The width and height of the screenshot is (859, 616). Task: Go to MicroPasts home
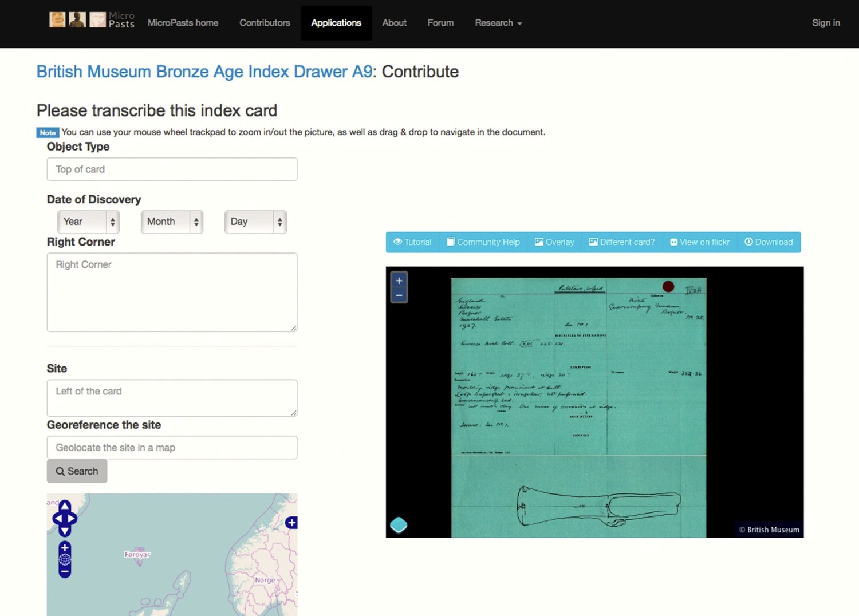pos(183,23)
